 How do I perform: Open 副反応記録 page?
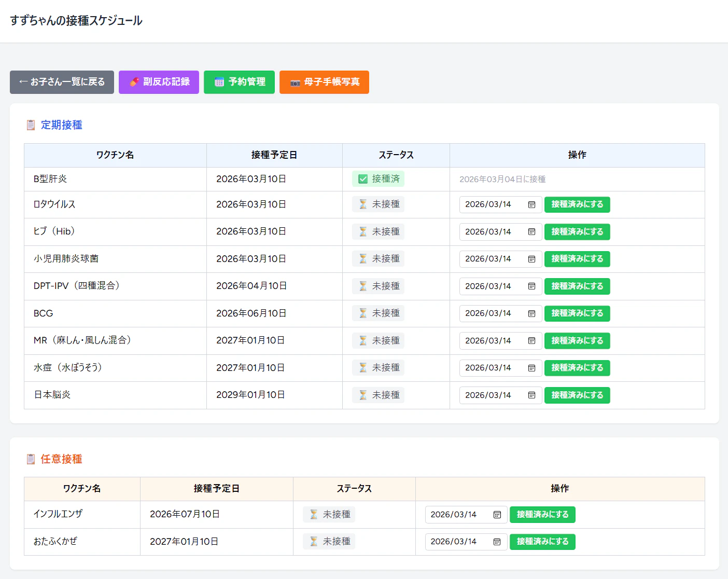pyautogui.click(x=159, y=82)
